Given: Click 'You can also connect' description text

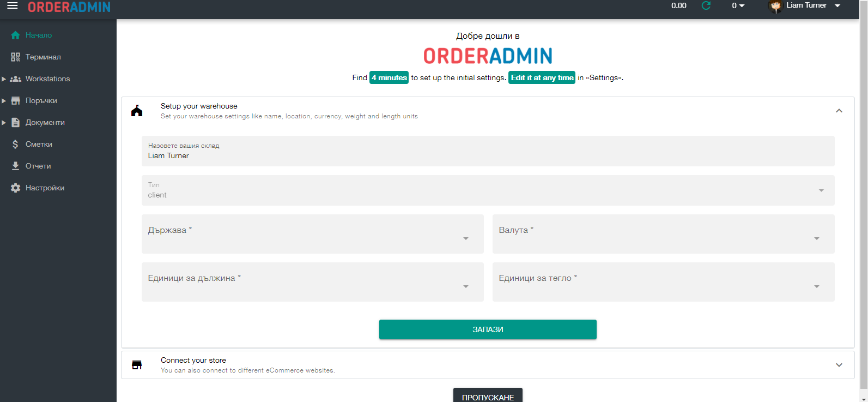Looking at the screenshot, I should [248, 370].
